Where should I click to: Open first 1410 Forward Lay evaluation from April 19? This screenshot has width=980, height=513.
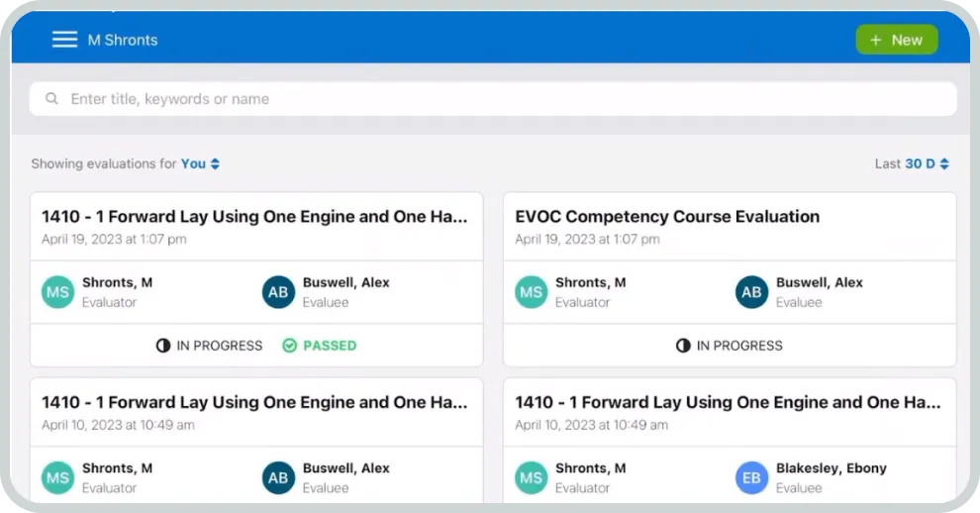(x=254, y=217)
